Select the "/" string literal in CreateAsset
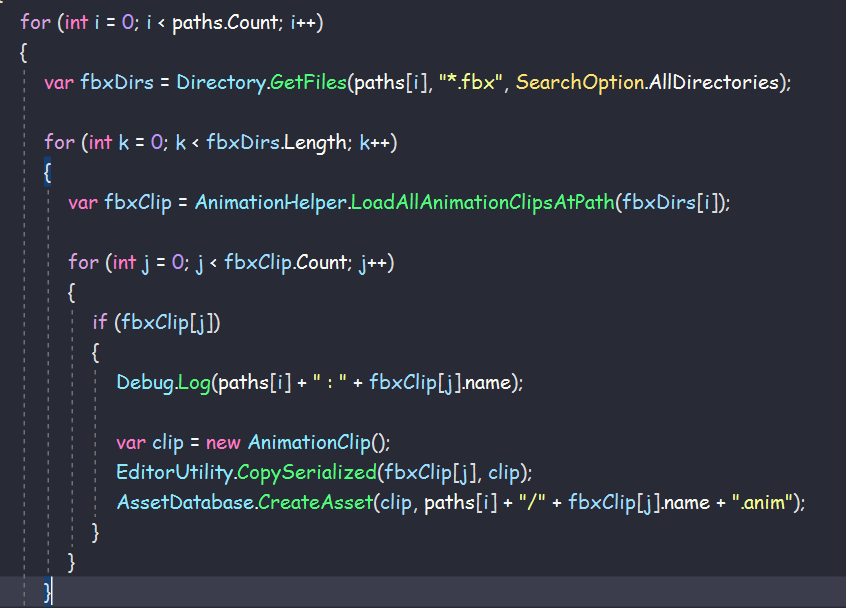 click(x=532, y=503)
